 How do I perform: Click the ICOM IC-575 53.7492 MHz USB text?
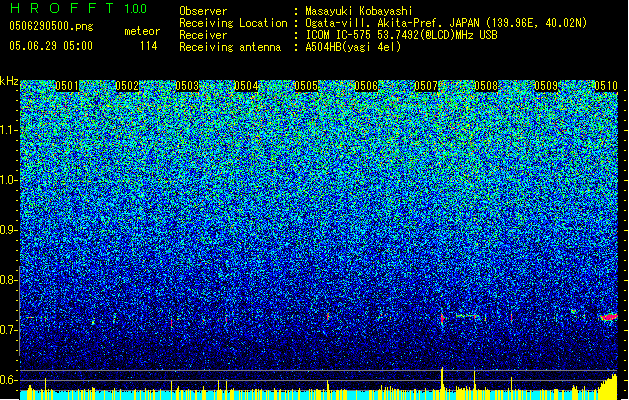click(x=401, y=35)
